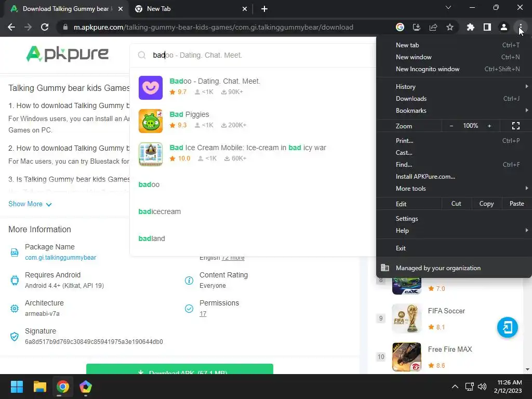Click the search magnifier icon

[x=142, y=55]
